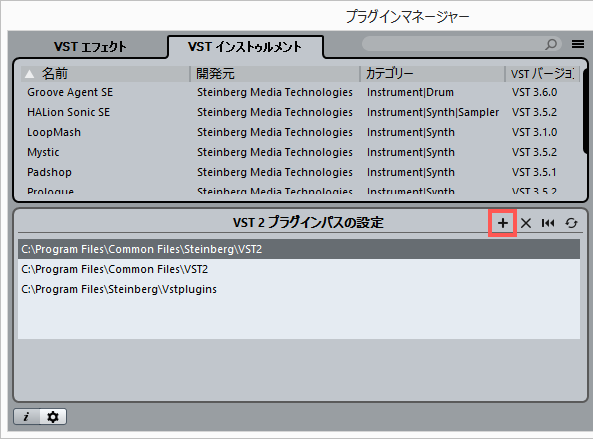Sort by the 開発元 column header
The image size is (593, 439).
click(x=275, y=74)
